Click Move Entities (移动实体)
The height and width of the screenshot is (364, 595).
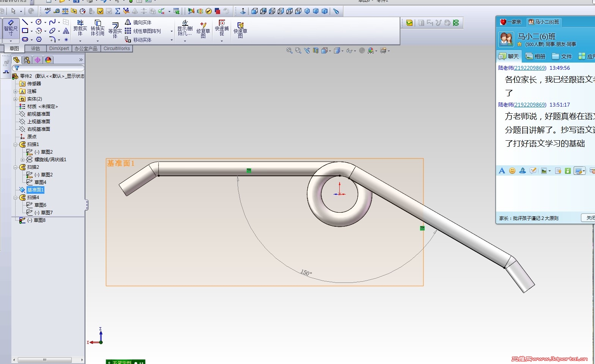(x=138, y=40)
